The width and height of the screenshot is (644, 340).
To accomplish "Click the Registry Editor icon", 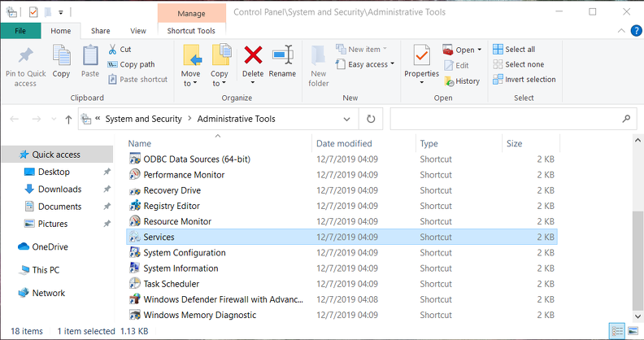I will (x=135, y=206).
